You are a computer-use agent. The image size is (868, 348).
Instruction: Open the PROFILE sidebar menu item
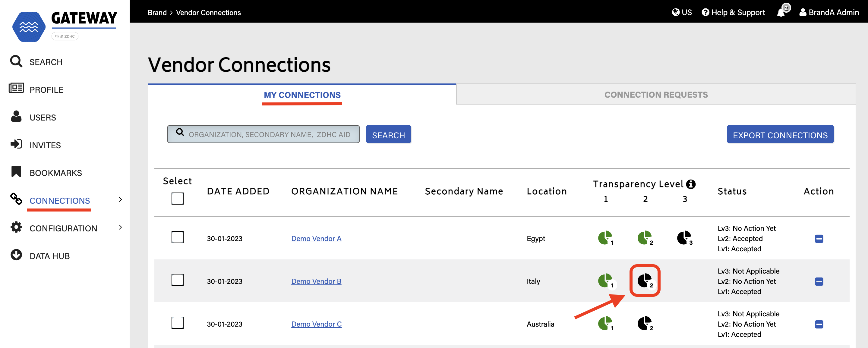[46, 89]
